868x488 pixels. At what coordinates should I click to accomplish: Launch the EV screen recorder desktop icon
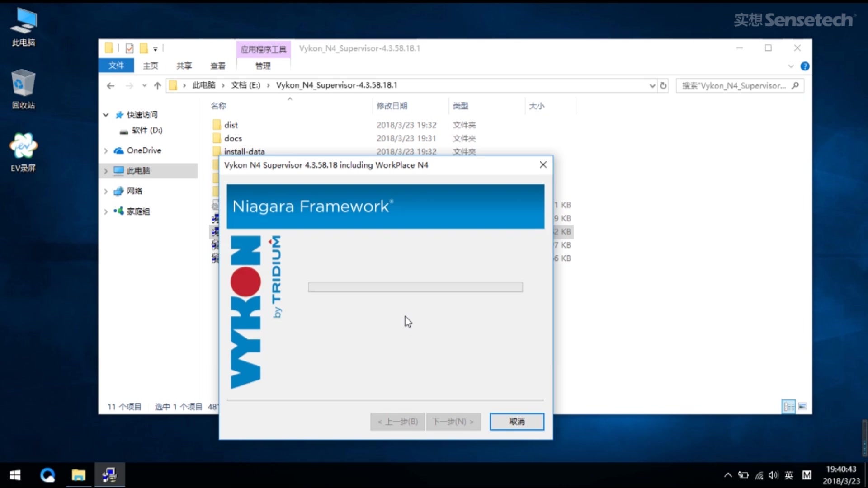coord(24,152)
